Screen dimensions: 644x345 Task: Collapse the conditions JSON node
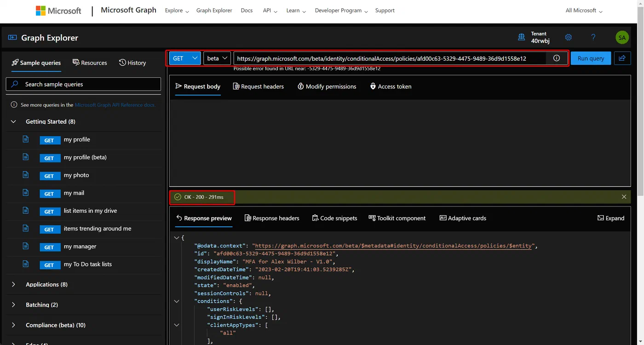(177, 301)
